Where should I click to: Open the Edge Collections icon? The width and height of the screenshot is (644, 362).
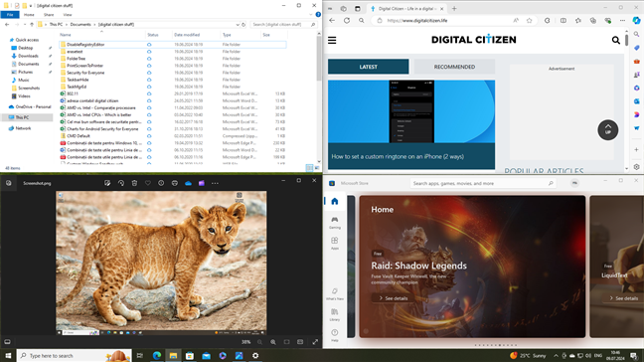[592, 21]
